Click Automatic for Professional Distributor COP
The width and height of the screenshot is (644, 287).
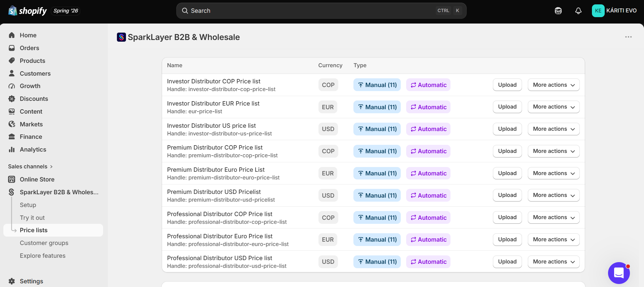(428, 218)
